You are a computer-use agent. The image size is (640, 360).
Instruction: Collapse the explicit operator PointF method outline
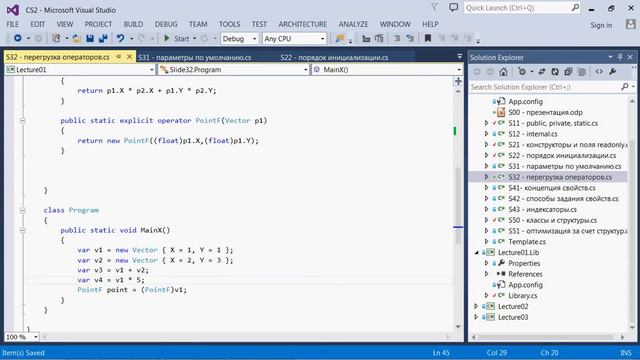pos(22,120)
